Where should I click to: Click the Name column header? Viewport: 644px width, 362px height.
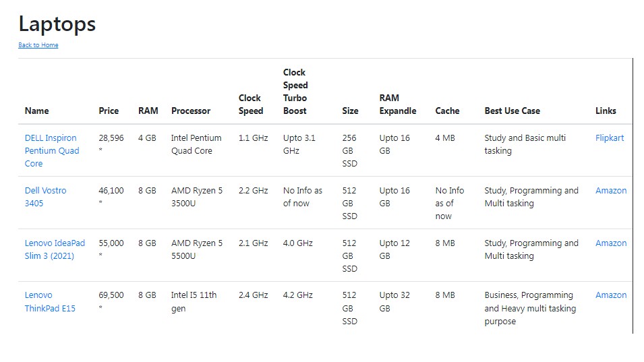(37, 111)
